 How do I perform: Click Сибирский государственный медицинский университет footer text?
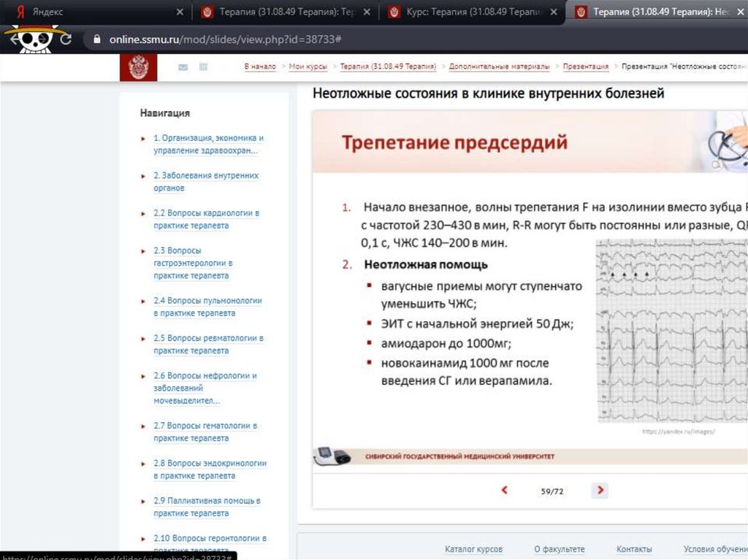point(460,456)
